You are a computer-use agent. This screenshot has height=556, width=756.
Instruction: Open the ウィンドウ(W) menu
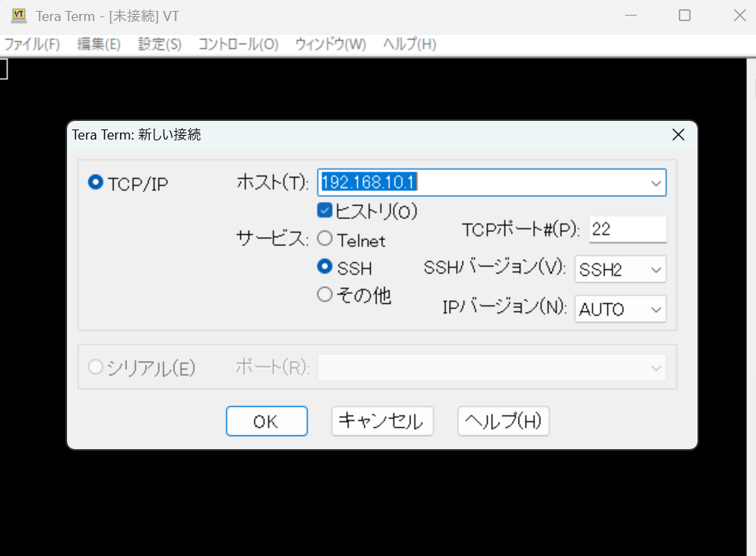(x=330, y=44)
